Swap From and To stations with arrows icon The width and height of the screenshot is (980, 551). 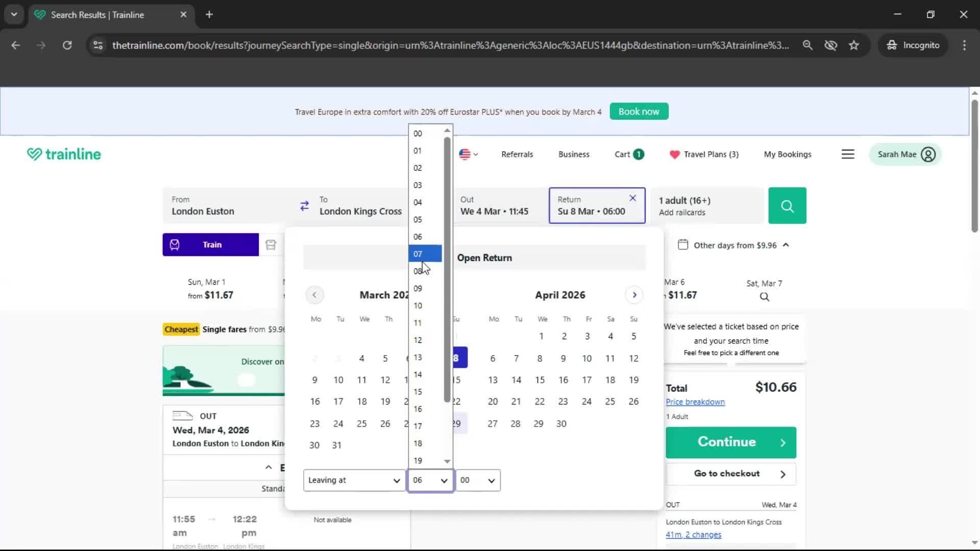304,206
